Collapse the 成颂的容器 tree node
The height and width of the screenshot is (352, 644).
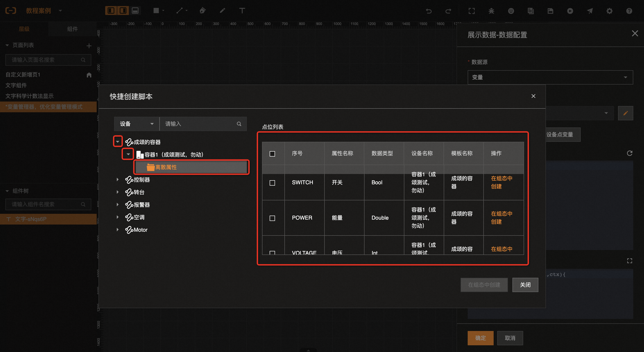[117, 142]
